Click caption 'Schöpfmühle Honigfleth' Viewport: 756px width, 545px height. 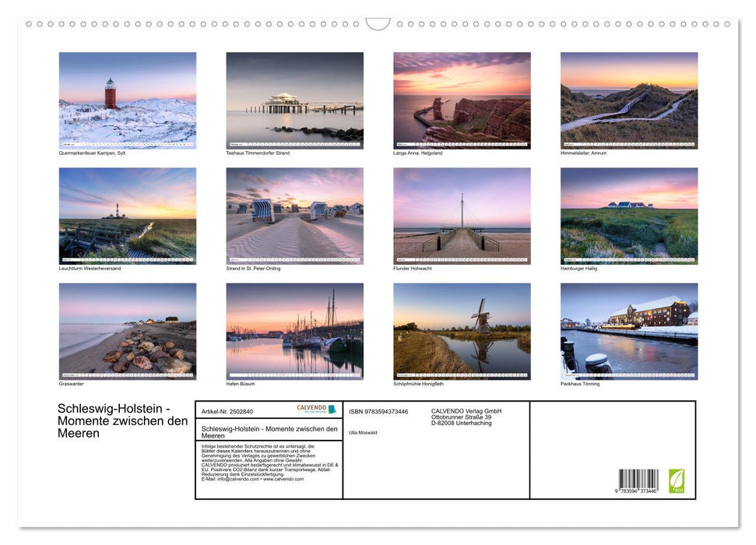click(419, 384)
